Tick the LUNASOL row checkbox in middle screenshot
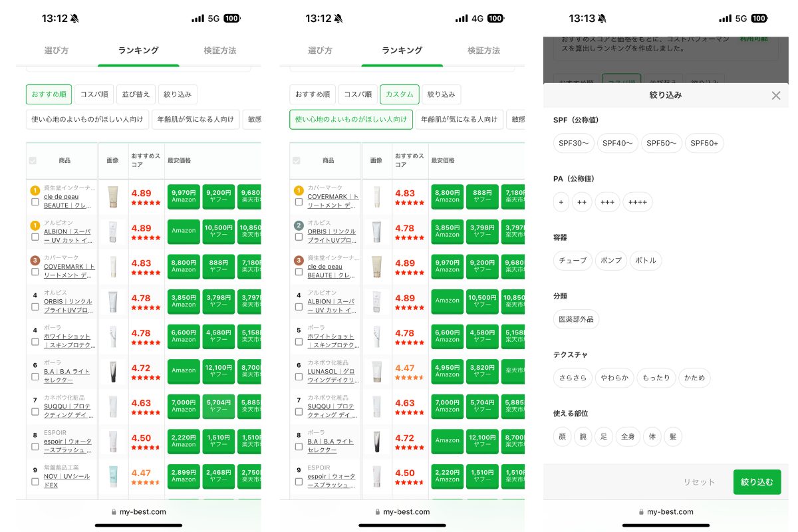Image resolution: width=798 pixels, height=532 pixels. (x=299, y=376)
